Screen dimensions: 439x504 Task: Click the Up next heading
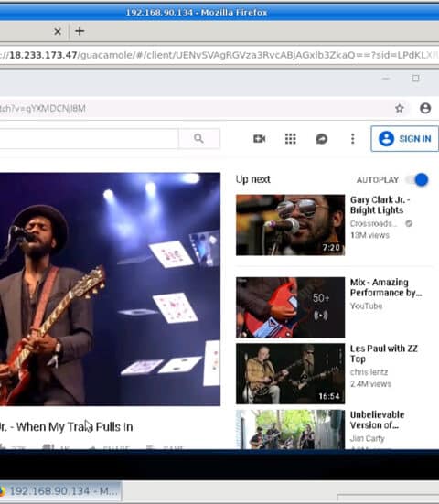click(x=253, y=179)
